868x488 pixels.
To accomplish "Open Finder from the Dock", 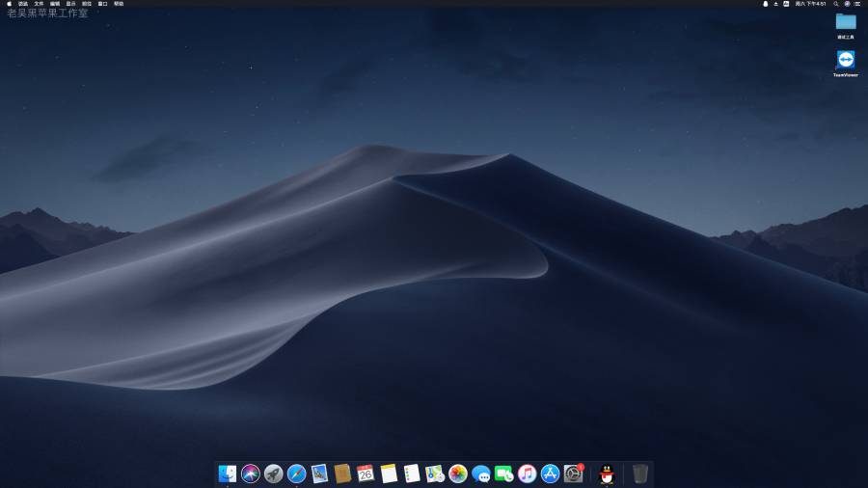I will pos(228,474).
